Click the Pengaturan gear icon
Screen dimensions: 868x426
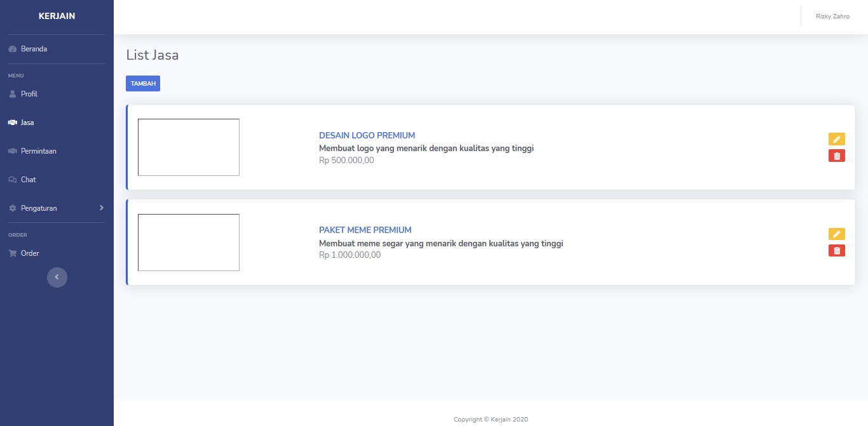[x=12, y=208]
